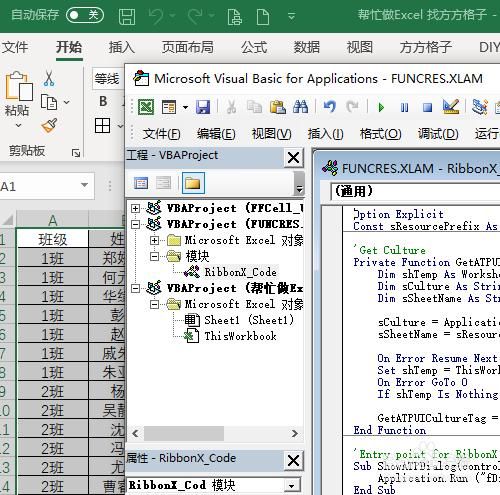The width and height of the screenshot is (500, 495).
Task: Click the font name box showing 等线
Action: 108,79
